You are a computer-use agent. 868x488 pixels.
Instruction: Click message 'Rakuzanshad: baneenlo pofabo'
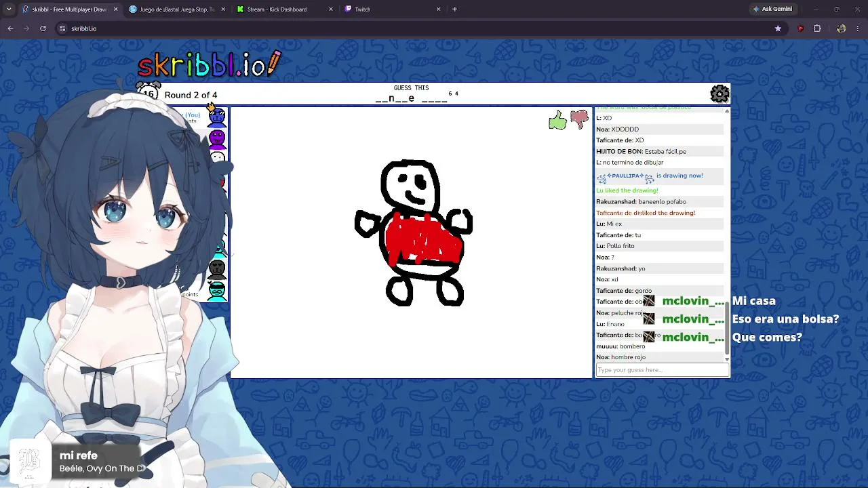(x=641, y=202)
